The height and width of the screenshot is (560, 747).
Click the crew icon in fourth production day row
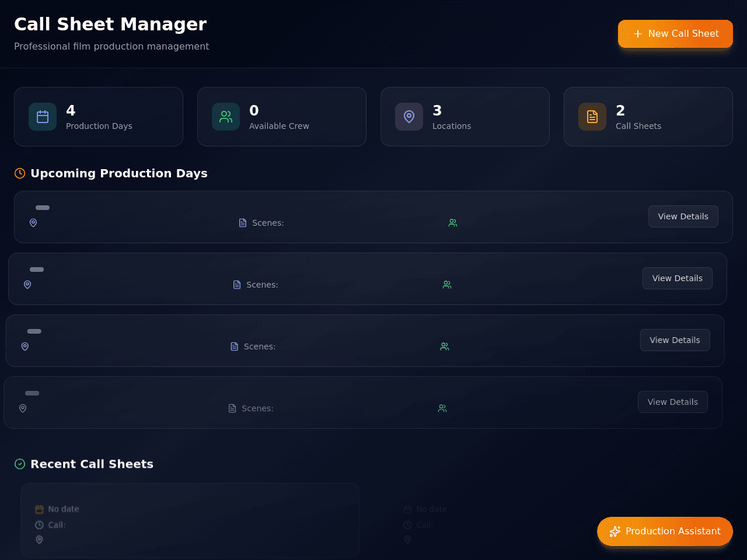442,408
